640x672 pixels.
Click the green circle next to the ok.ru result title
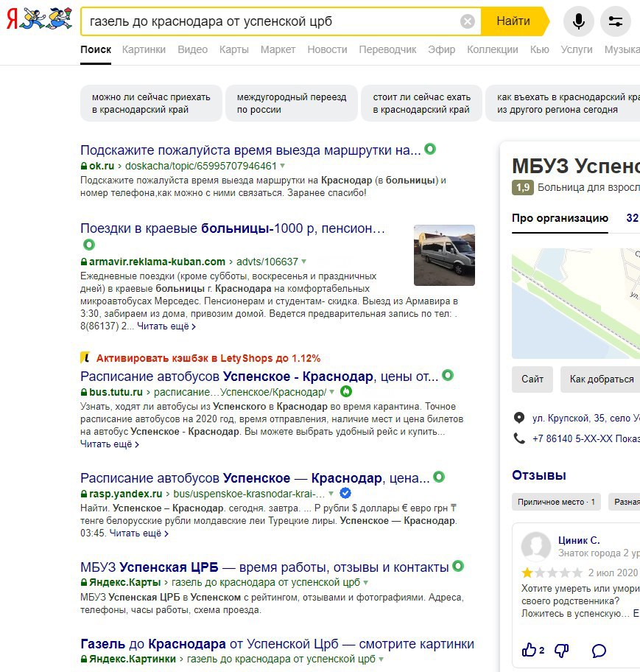click(430, 149)
